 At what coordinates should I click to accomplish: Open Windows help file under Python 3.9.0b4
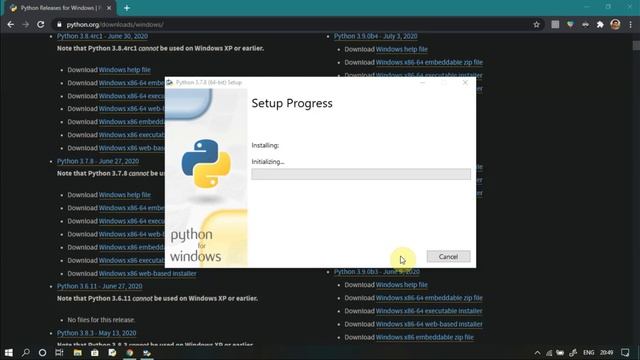[x=402, y=49]
